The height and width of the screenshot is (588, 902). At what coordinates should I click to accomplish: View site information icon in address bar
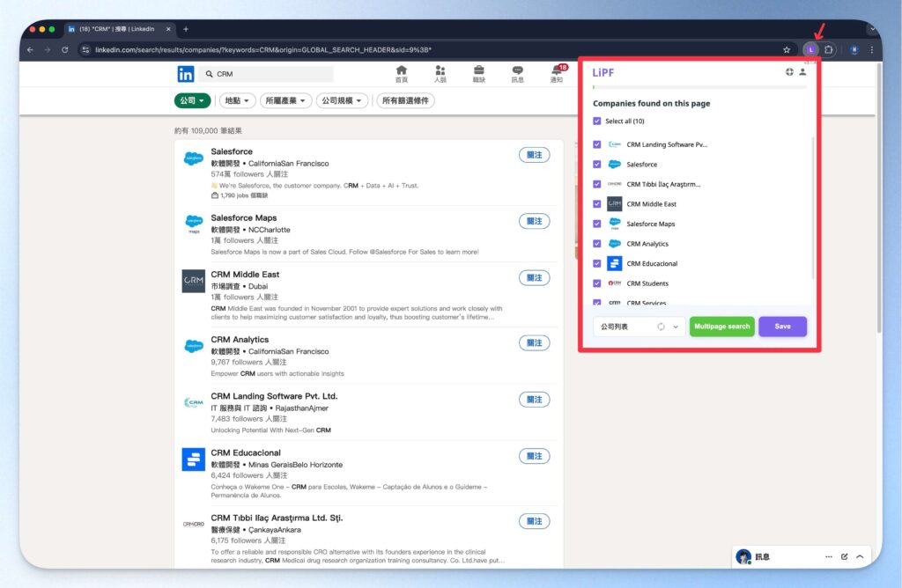pos(85,50)
